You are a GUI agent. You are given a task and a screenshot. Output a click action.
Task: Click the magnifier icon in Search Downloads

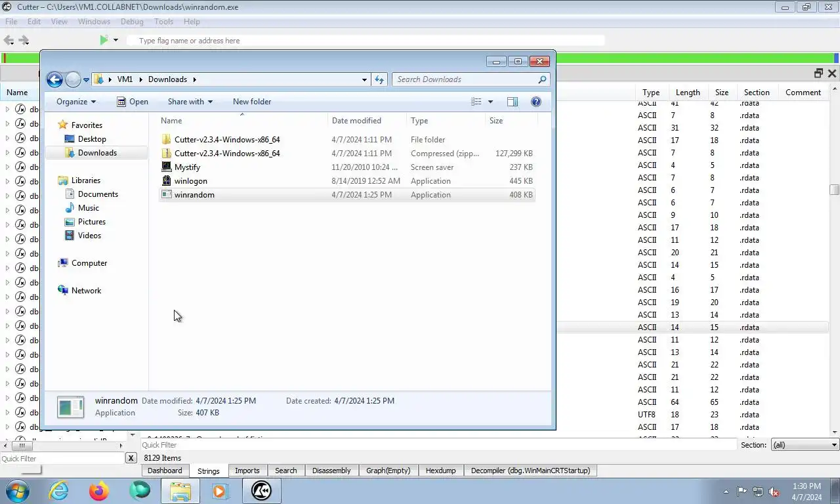[542, 79]
